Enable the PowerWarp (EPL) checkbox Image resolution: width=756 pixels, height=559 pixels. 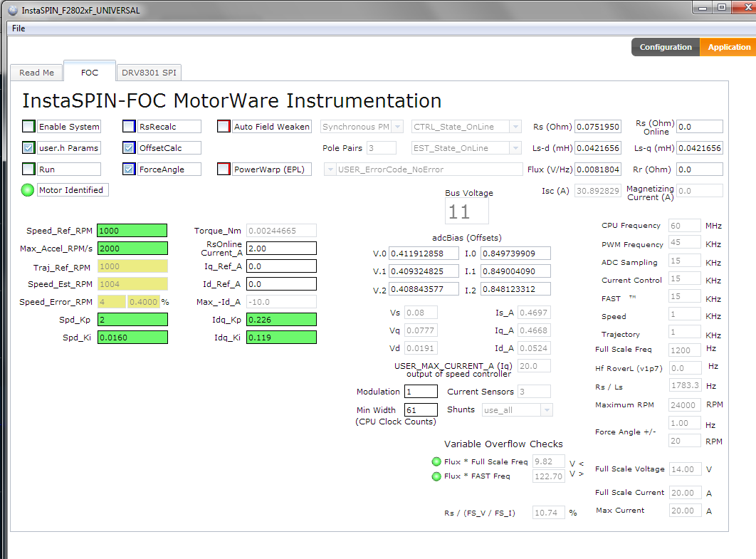point(224,169)
